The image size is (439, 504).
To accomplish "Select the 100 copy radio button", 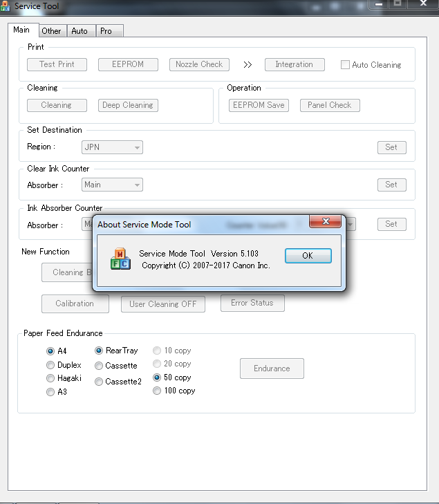I will pyautogui.click(x=157, y=391).
